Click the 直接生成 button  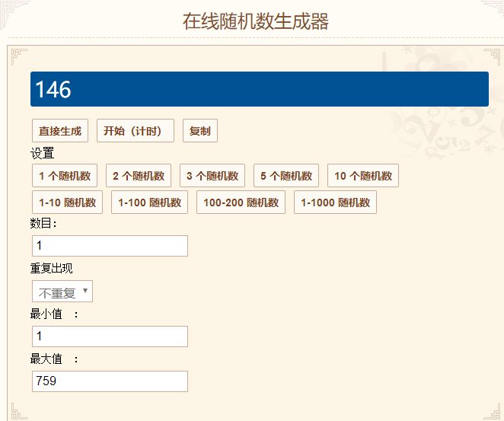point(60,130)
